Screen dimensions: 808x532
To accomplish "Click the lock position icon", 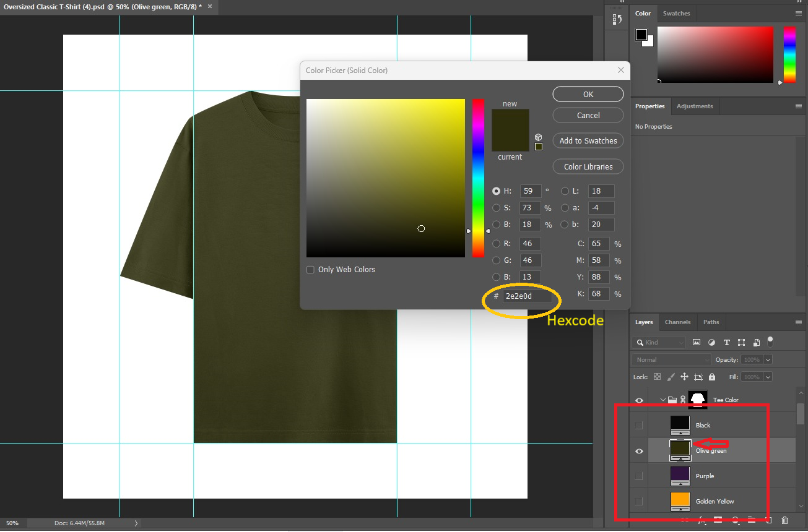I will point(684,377).
